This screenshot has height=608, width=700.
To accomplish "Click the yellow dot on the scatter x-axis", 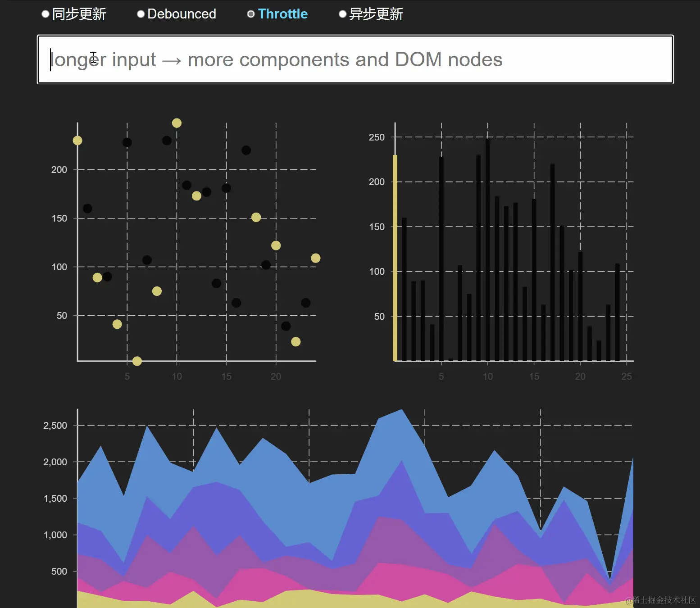I will (137, 361).
